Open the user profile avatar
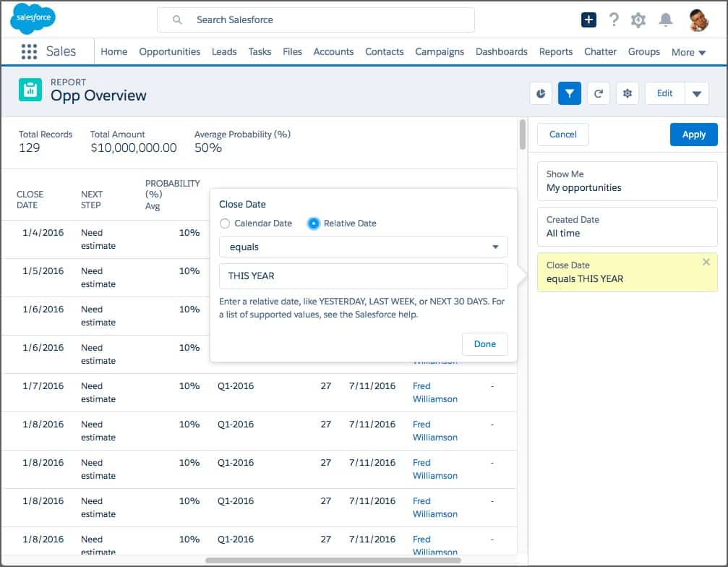Screen dimensions: 728x567 point(699,20)
